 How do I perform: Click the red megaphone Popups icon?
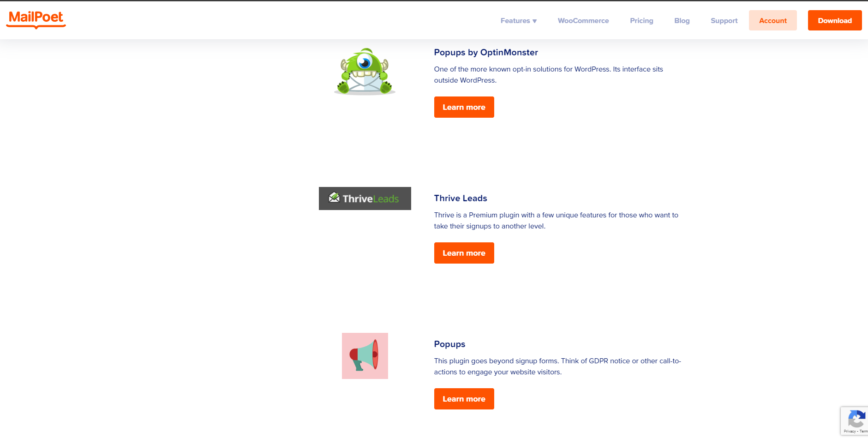pyautogui.click(x=365, y=356)
